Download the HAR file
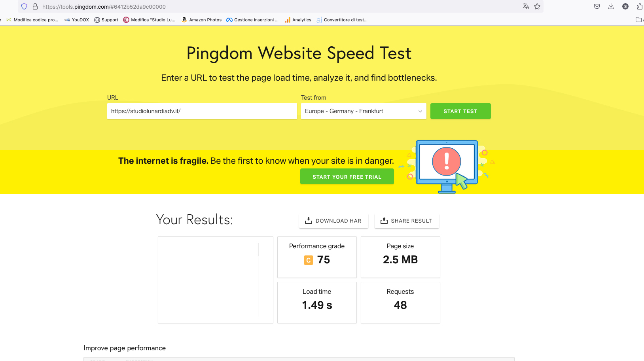Image resolution: width=644 pixels, height=361 pixels. tap(333, 221)
